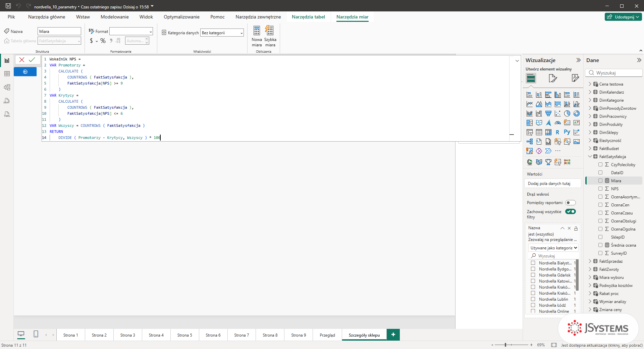Apply percentage format to the measure

tap(103, 41)
